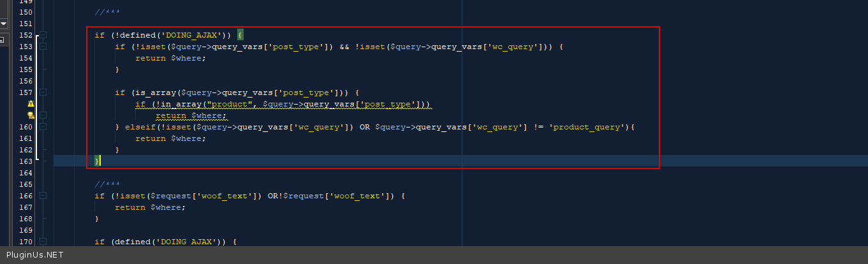Click the warning icon on line 158
The height and width of the screenshot is (264, 868).
pos(30,104)
